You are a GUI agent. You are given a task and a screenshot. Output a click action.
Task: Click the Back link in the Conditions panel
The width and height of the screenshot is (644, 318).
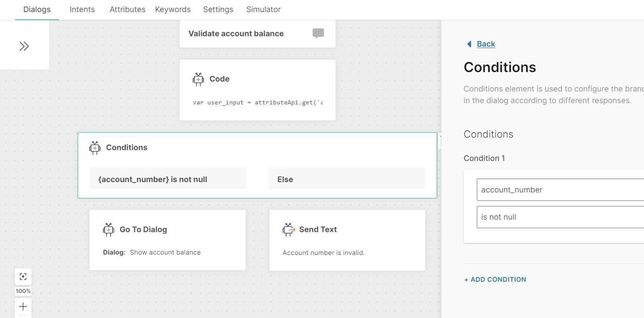click(x=486, y=44)
